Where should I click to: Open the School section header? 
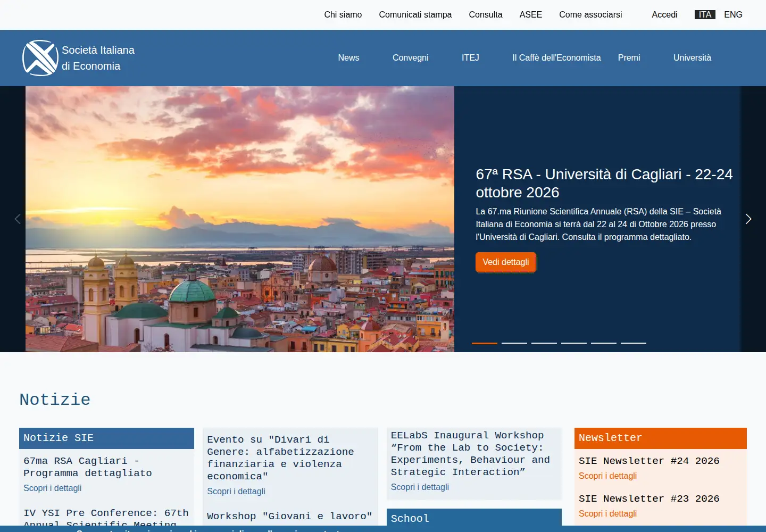coord(474,518)
